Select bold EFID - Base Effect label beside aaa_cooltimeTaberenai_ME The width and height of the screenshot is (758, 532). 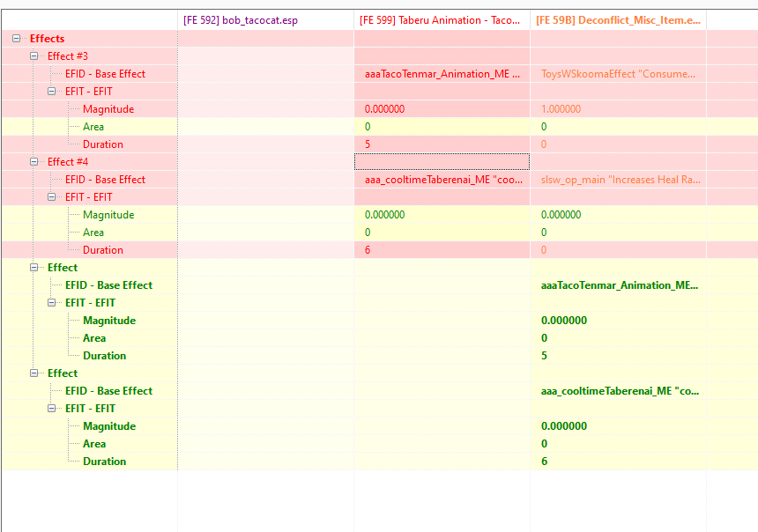108,391
